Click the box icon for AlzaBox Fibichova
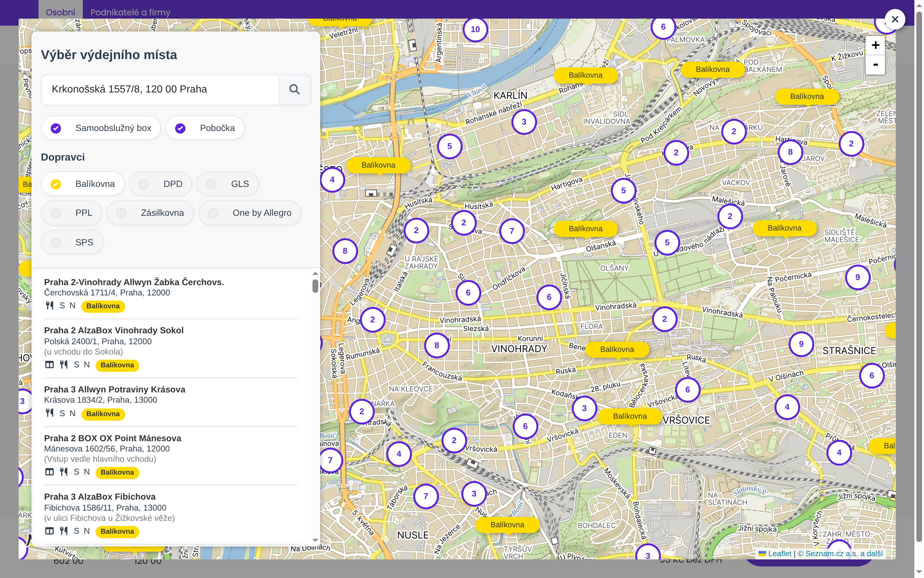Viewport: 924px width, 578px height. coord(49,531)
